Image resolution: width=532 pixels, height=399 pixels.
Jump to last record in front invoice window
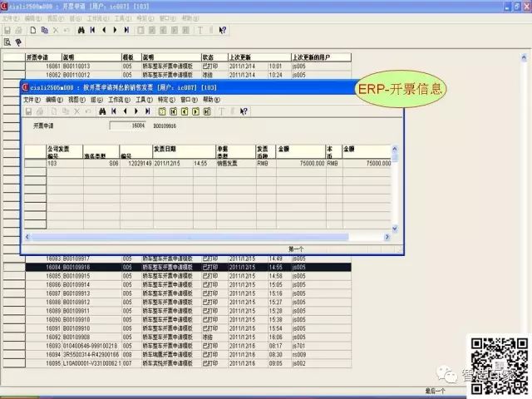point(148,111)
